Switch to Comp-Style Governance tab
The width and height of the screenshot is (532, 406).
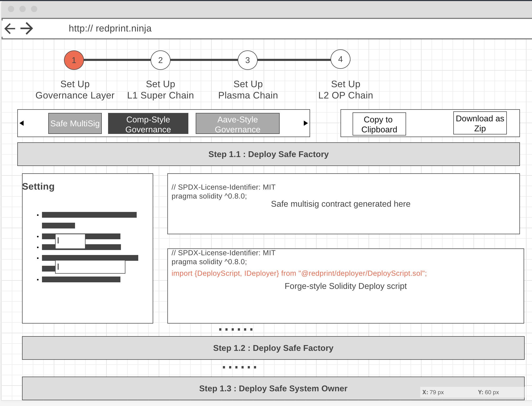click(x=148, y=124)
